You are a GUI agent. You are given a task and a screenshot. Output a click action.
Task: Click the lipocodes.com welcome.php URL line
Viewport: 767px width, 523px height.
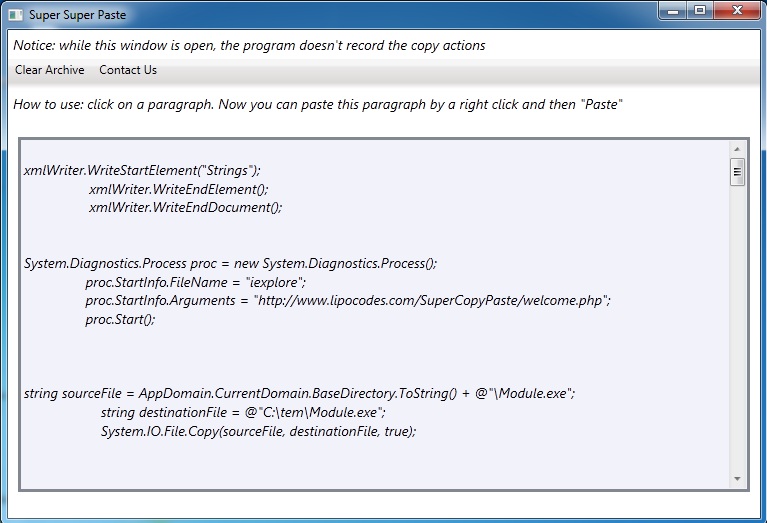tap(348, 300)
